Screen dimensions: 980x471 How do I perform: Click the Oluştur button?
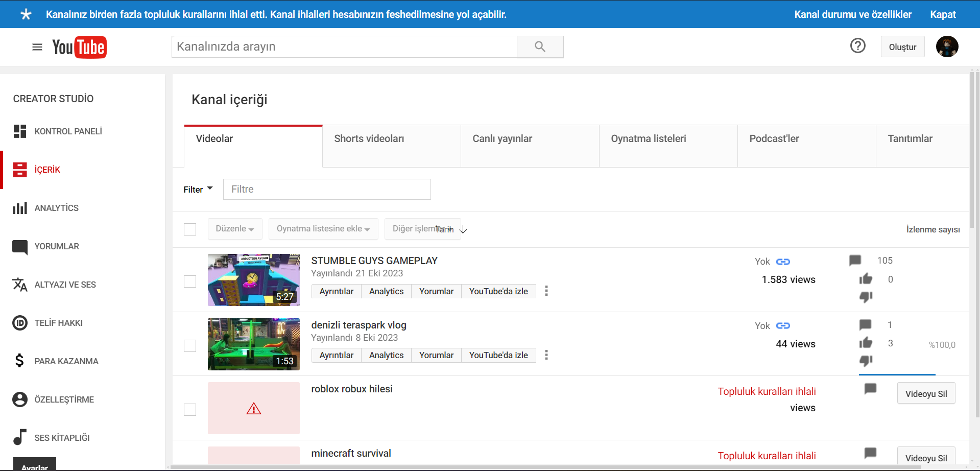pyautogui.click(x=903, y=47)
